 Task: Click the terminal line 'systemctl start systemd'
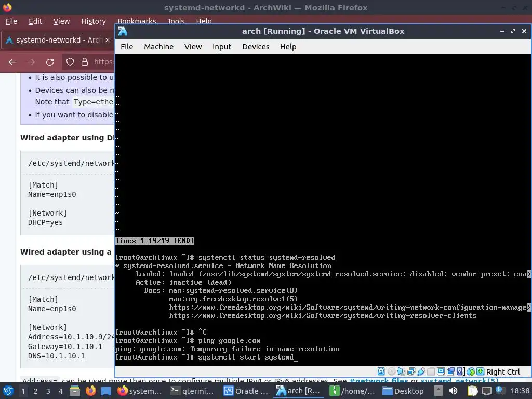click(246, 357)
